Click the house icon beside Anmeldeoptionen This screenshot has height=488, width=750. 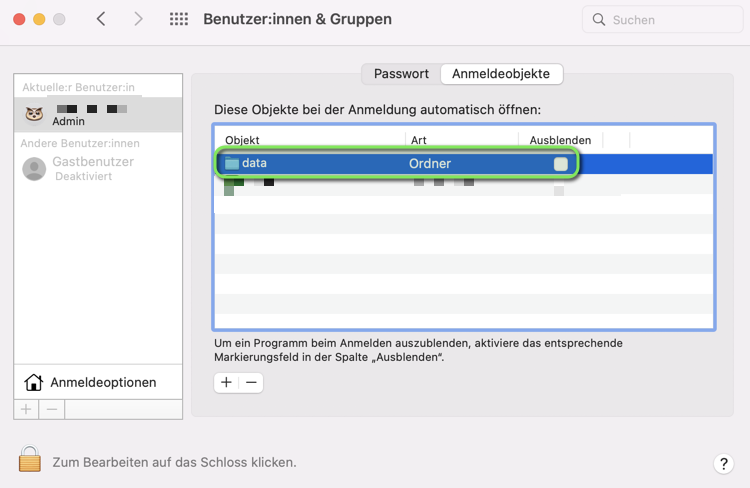pos(34,382)
